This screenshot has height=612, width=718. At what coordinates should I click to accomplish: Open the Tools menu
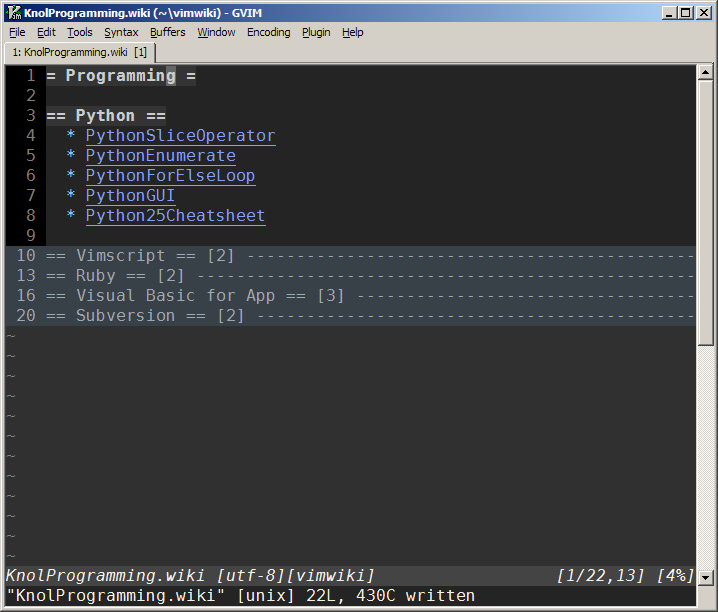point(79,32)
